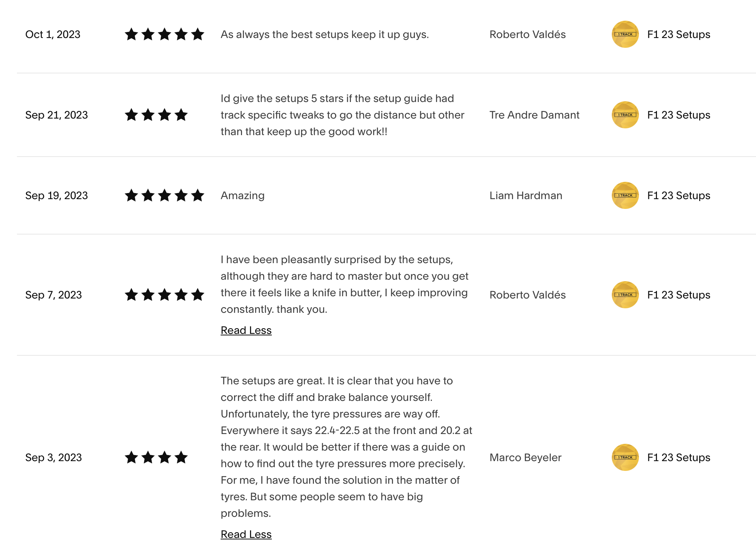Click the four-star rating on Sep 3 review

156,457
